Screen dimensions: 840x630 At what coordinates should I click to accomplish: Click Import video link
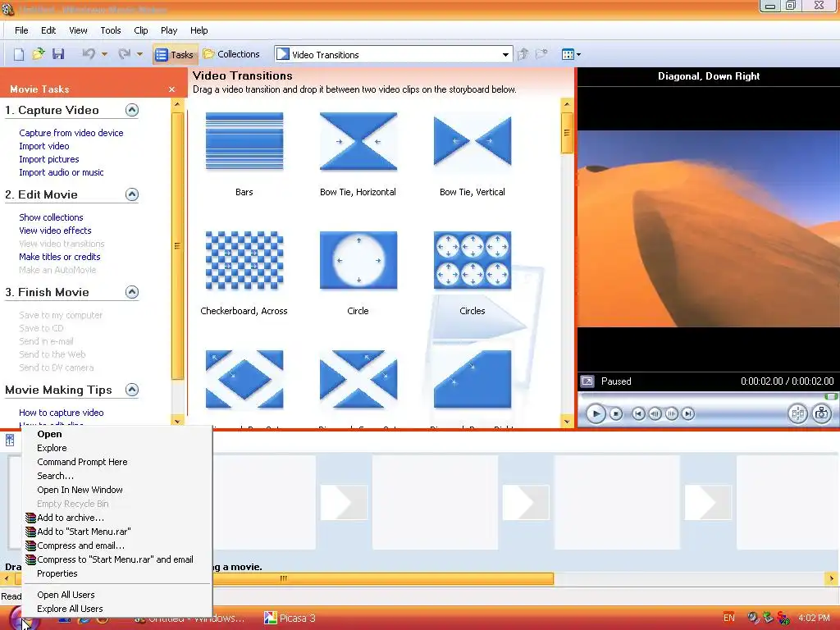(x=44, y=146)
